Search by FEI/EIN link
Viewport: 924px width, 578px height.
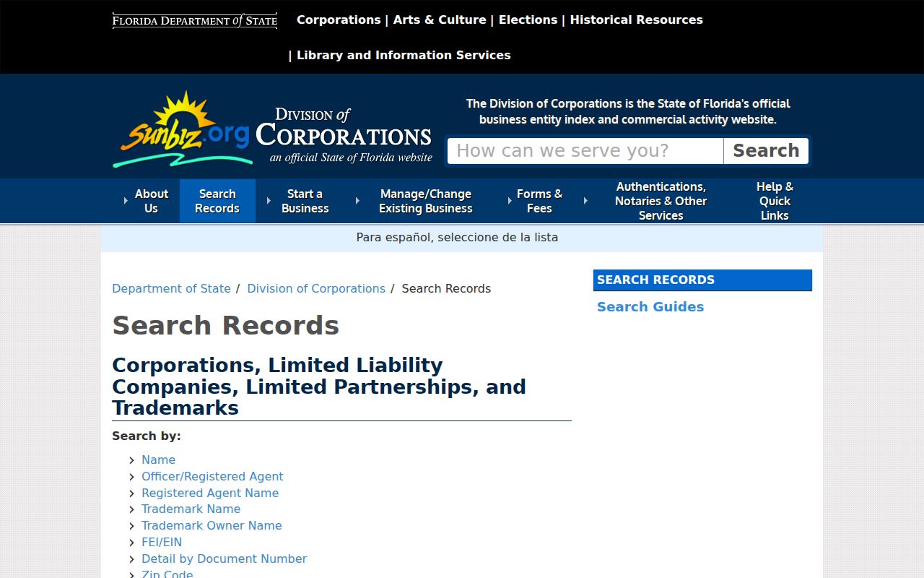point(162,542)
